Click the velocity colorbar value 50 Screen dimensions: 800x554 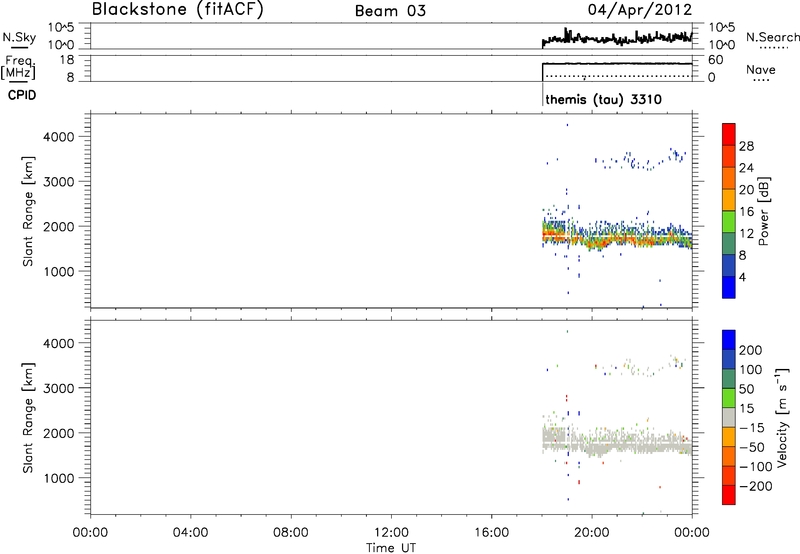746,389
